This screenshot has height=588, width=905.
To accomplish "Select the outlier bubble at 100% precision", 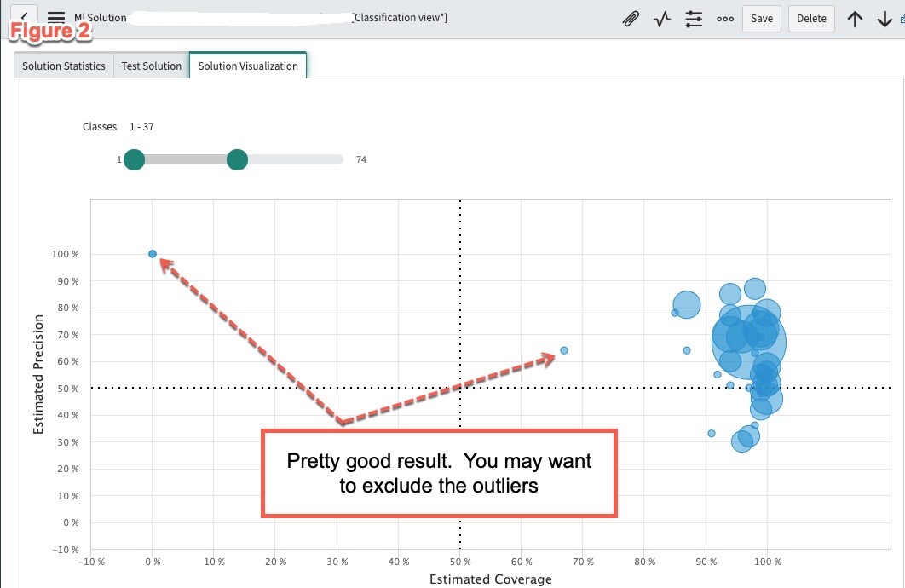I will point(152,253).
